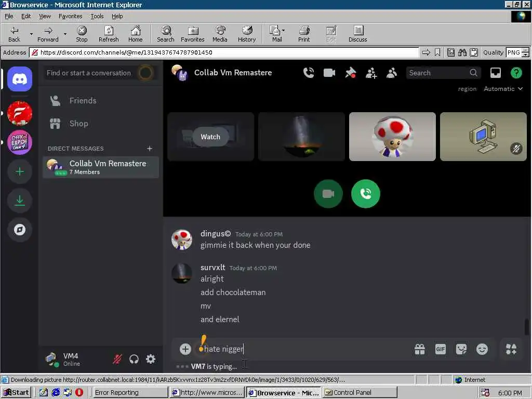Open the Discord inbox icon
The height and width of the screenshot is (399, 532).
coord(495,73)
